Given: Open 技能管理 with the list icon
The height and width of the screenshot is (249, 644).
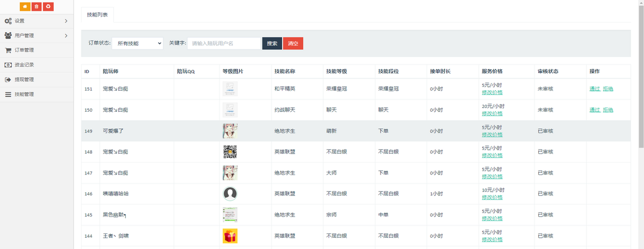Looking at the screenshot, I should (x=24, y=94).
